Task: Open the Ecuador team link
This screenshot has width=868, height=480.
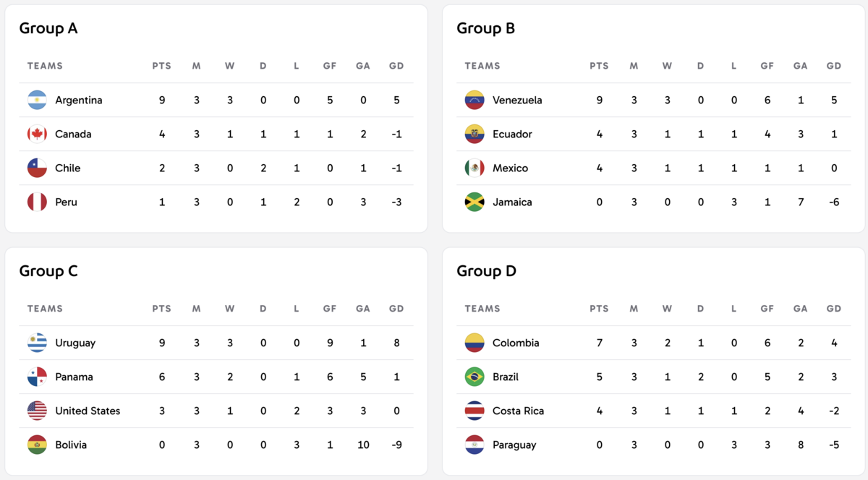Action: 512,134
